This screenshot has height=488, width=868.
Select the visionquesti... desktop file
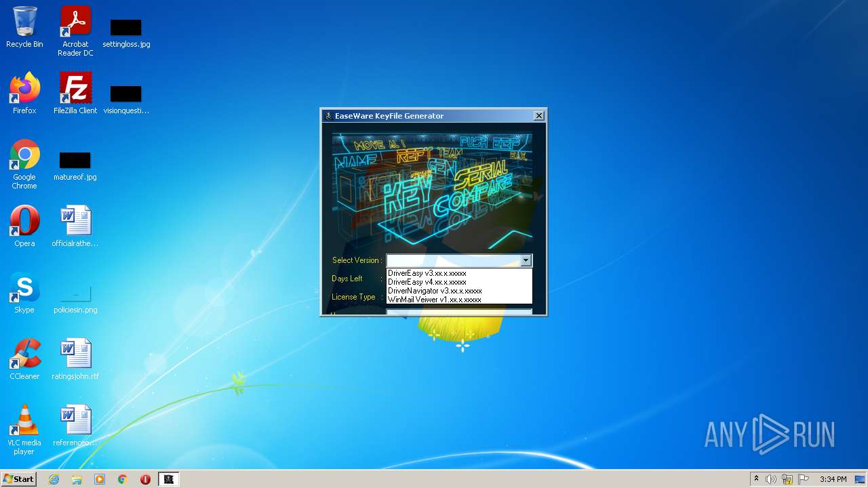pyautogui.click(x=126, y=98)
